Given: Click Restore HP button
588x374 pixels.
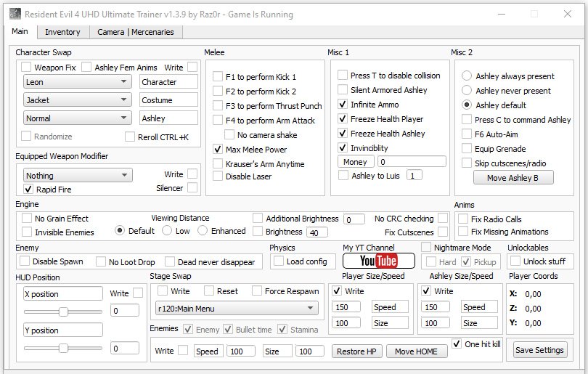Looking at the screenshot, I should tap(356, 351).
